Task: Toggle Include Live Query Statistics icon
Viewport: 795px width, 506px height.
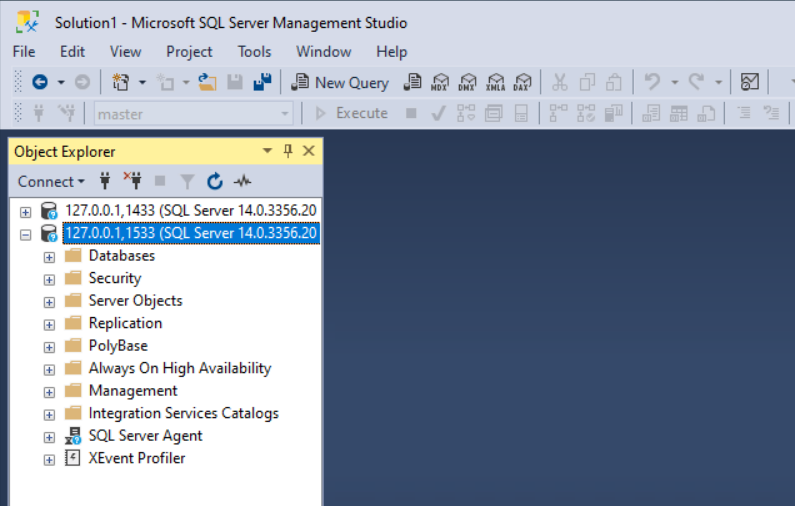Action: coord(586,113)
